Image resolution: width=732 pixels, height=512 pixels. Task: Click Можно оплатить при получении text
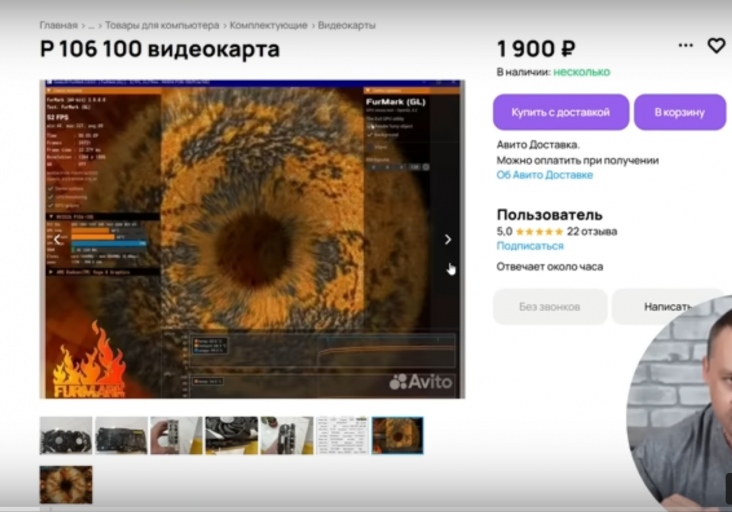click(577, 161)
